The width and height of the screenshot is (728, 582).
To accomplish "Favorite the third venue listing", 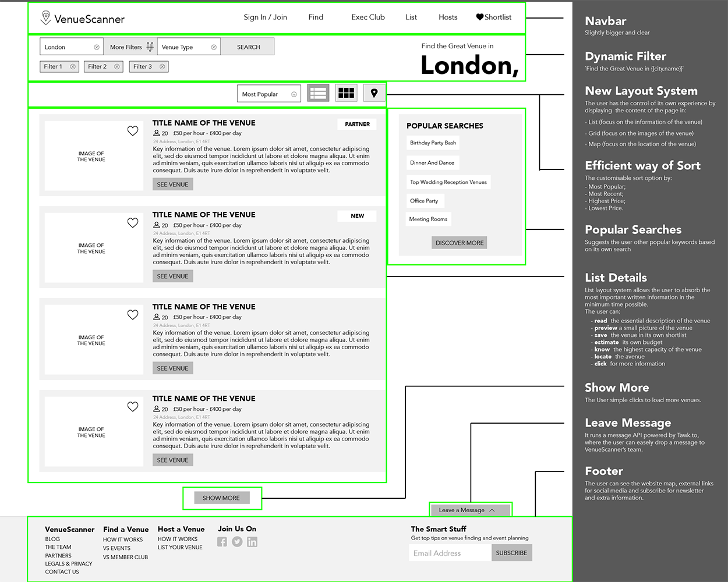I will tap(133, 314).
